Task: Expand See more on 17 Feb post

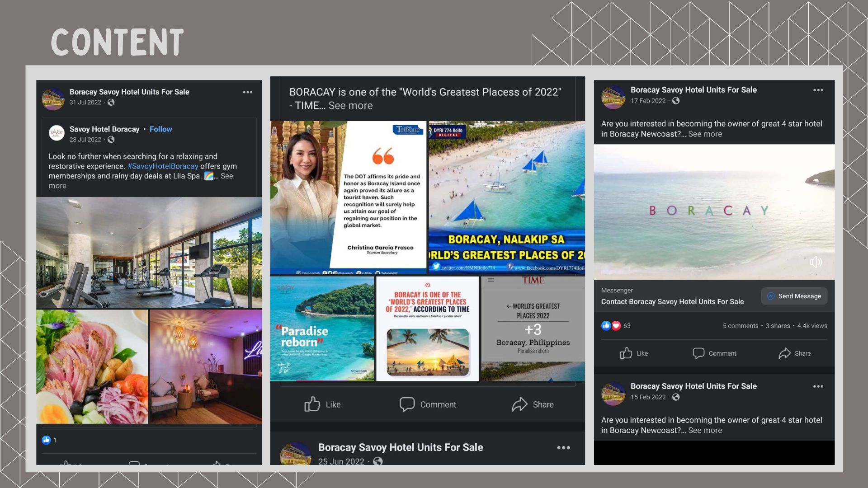Action: tap(705, 134)
